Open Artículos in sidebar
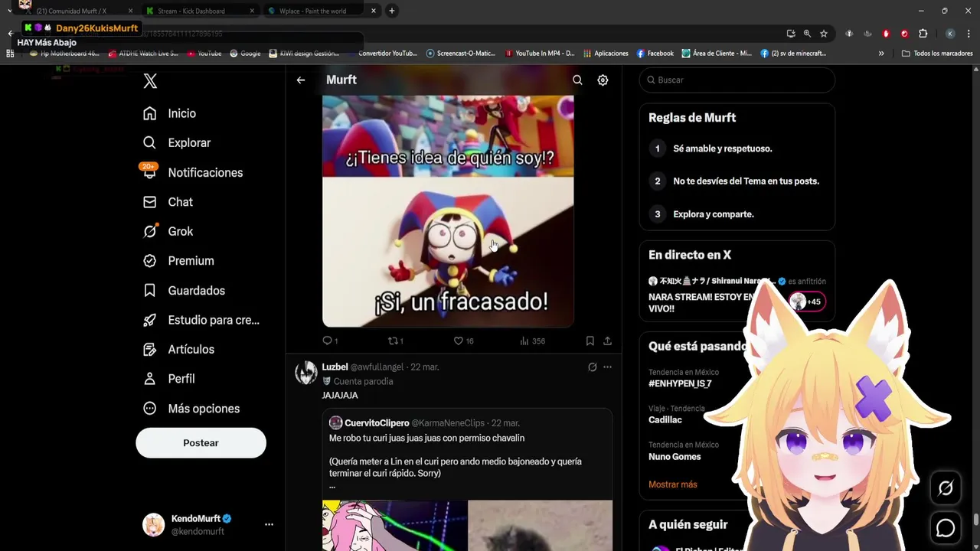 tap(178, 349)
